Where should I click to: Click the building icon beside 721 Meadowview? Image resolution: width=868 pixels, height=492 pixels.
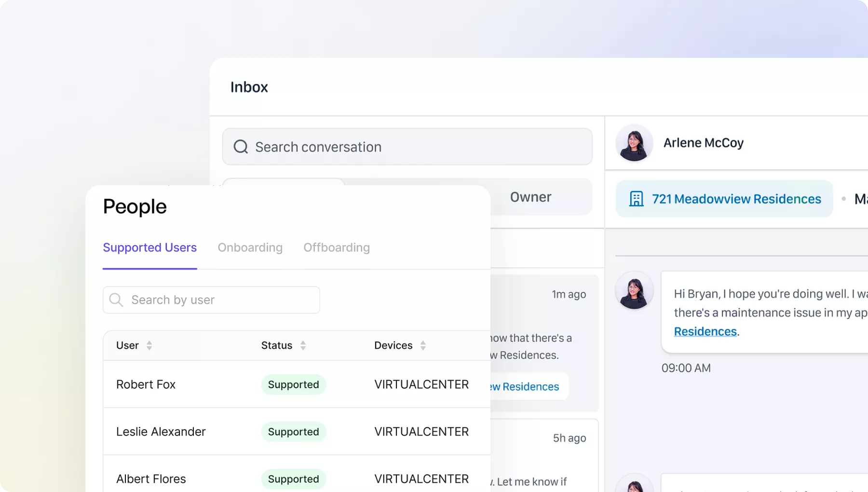pyautogui.click(x=636, y=199)
